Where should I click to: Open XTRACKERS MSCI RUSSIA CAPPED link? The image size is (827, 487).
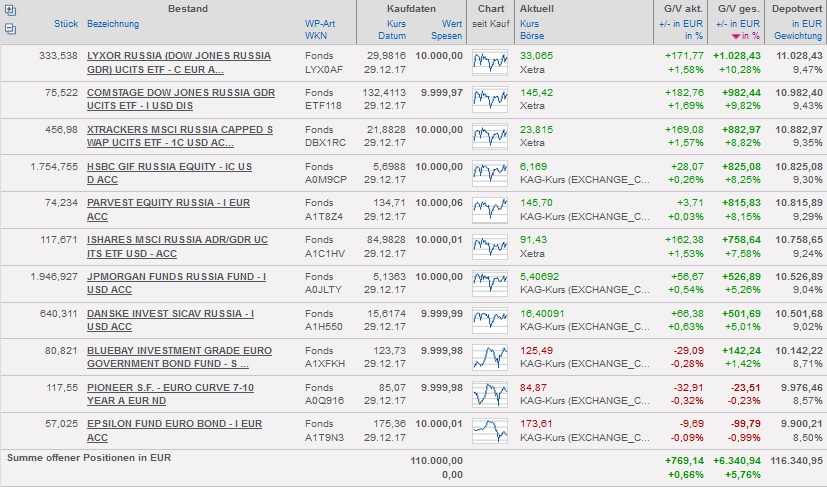click(180, 136)
